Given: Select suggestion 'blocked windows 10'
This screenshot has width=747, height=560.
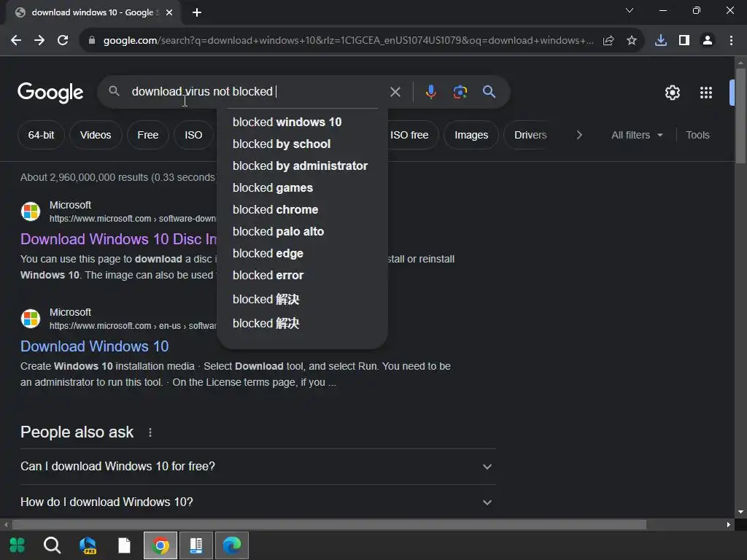Looking at the screenshot, I should click(x=302, y=122).
